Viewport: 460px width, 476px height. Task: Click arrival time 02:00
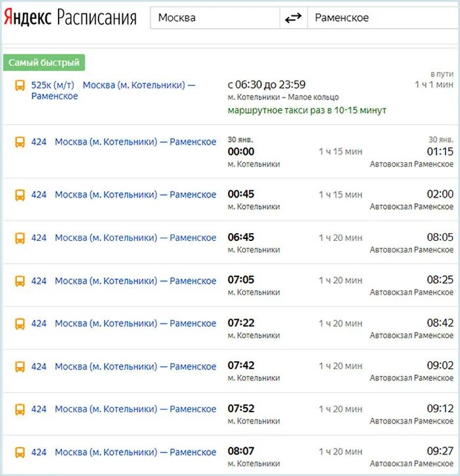tap(440, 194)
